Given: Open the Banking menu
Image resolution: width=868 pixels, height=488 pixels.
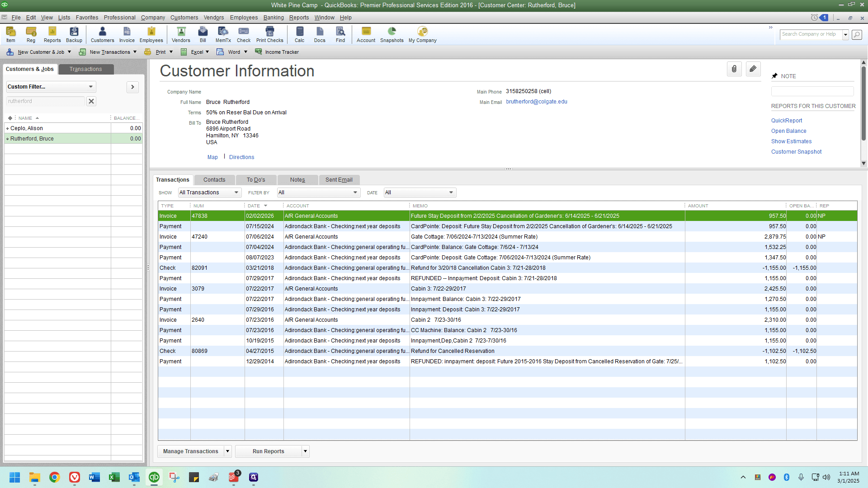Looking at the screenshot, I should (274, 18).
